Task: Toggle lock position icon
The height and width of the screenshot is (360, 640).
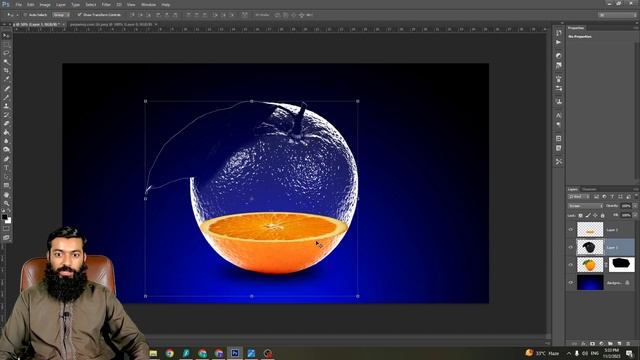Action: coord(595,215)
